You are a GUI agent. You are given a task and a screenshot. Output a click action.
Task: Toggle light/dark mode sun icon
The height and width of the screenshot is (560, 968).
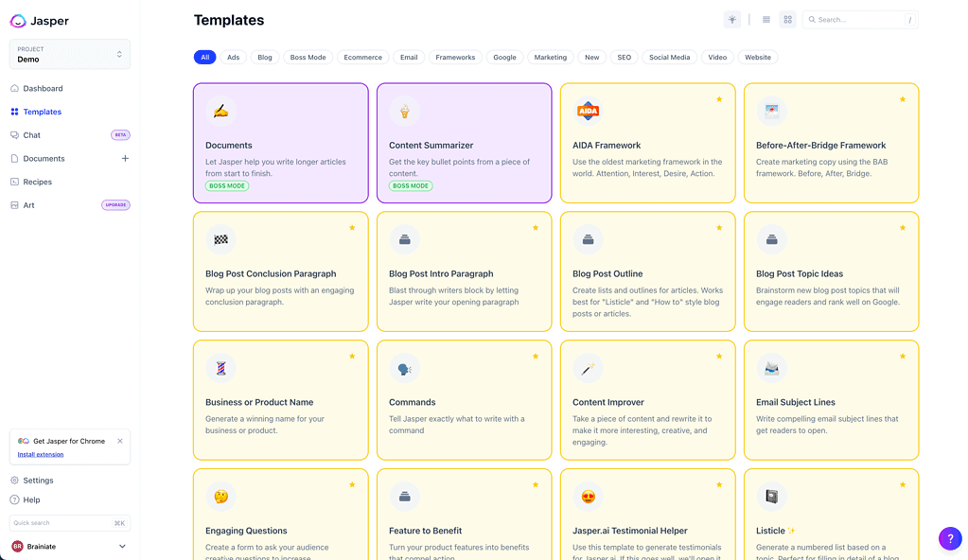tap(732, 20)
